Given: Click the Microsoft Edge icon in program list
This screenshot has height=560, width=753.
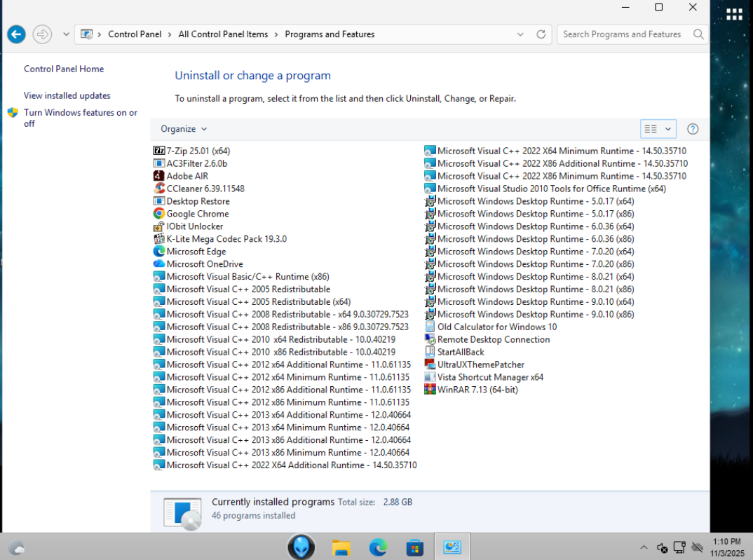Looking at the screenshot, I should [159, 251].
